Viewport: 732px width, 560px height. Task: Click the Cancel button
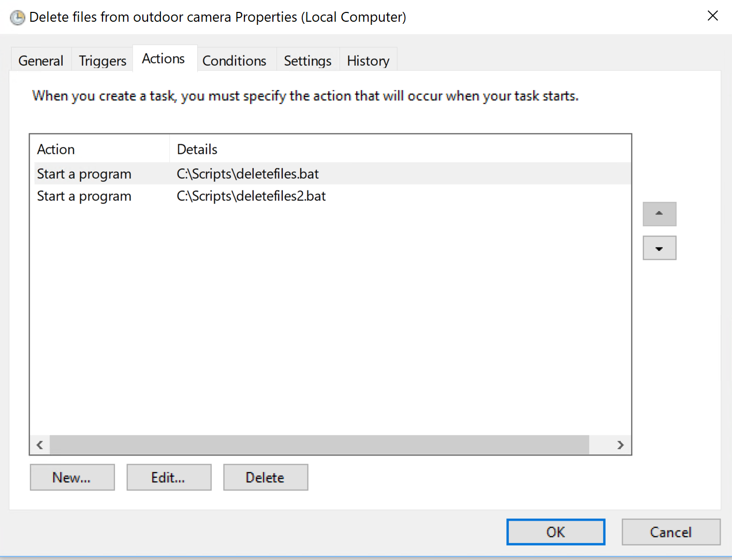[x=671, y=532]
